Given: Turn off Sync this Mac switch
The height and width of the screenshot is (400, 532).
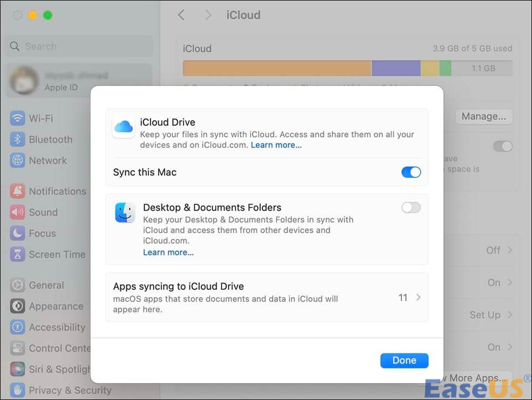Looking at the screenshot, I should point(411,172).
